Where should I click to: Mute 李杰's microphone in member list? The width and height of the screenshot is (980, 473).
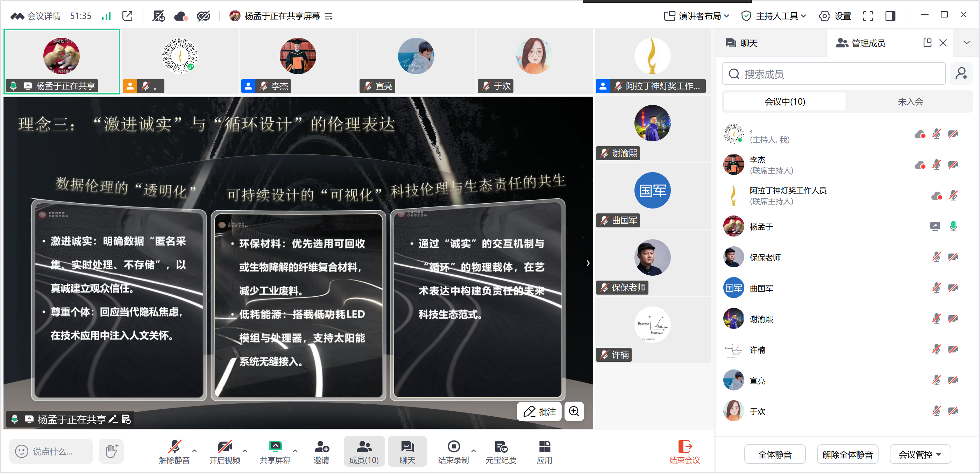click(x=937, y=164)
